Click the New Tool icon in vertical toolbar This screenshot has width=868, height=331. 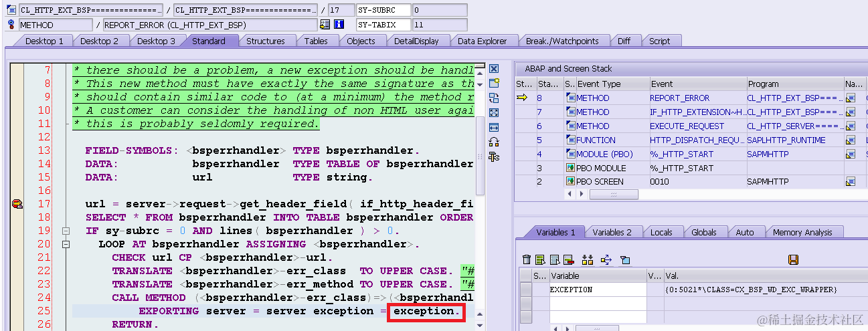click(x=494, y=84)
